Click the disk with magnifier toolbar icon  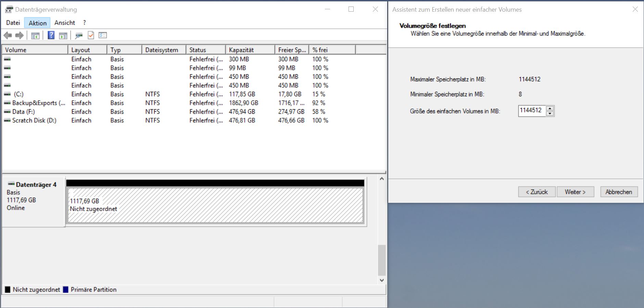click(79, 35)
